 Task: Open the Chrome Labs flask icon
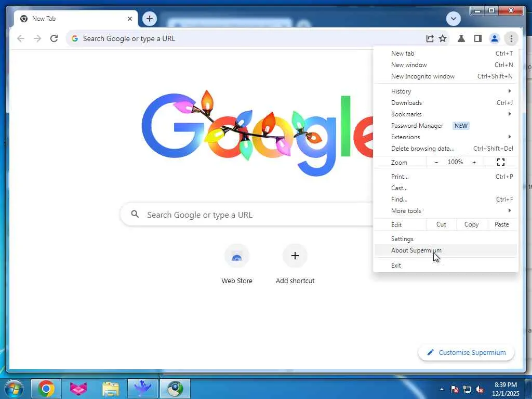click(x=461, y=38)
